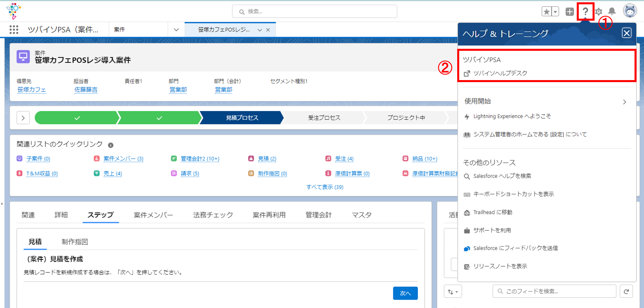This screenshot has height=308, width=644.
Task: Switch to the 案件メンバー tab
Action: (x=153, y=215)
